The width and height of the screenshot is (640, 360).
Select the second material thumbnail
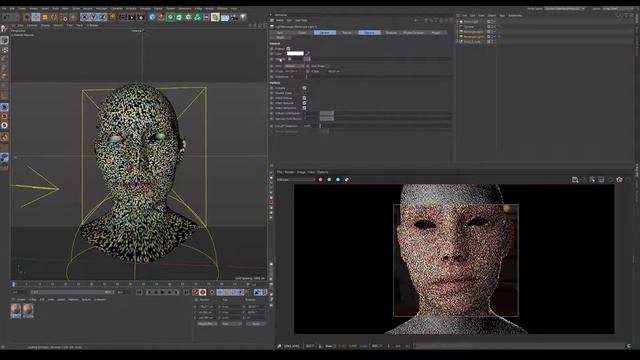pos(28,311)
